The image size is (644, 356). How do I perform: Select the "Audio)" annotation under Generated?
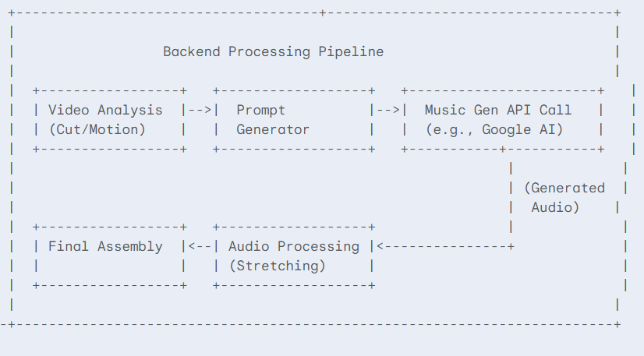click(555, 207)
